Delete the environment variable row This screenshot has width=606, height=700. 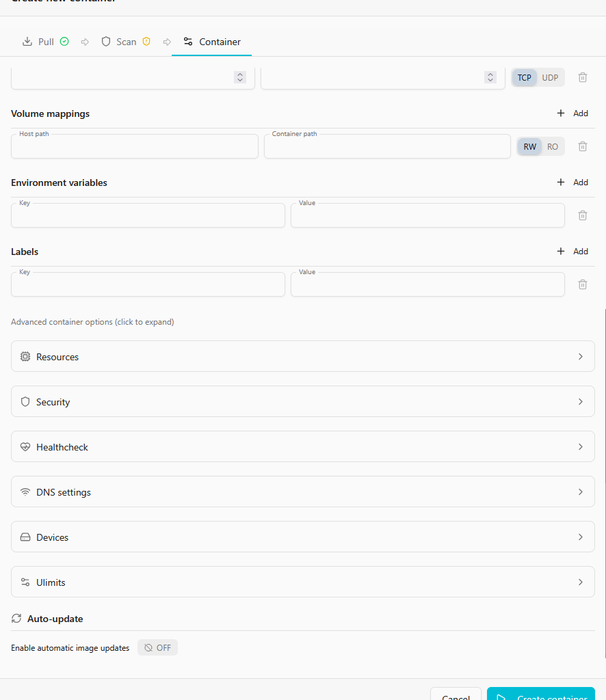pyautogui.click(x=583, y=215)
